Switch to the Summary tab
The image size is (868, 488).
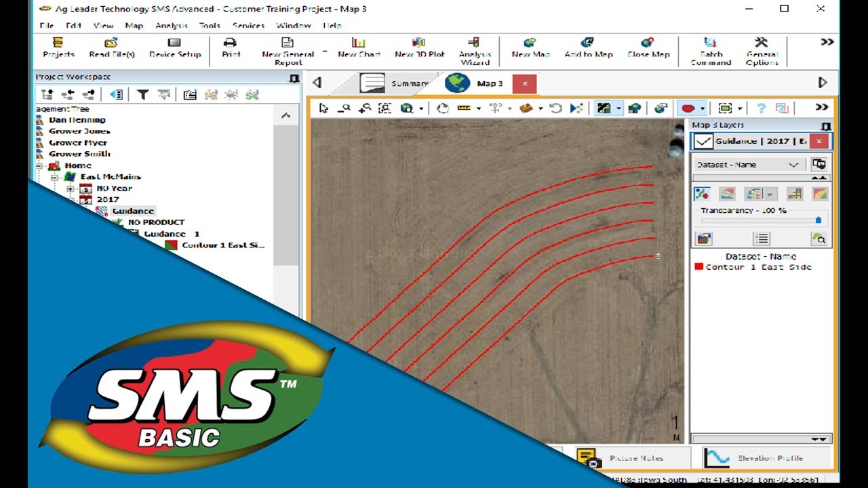395,84
